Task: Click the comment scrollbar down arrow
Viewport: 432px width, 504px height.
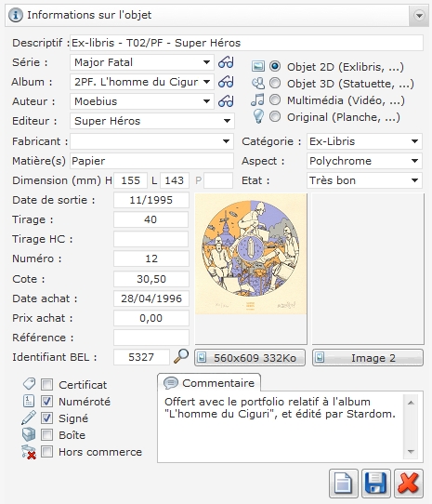Action: point(411,452)
